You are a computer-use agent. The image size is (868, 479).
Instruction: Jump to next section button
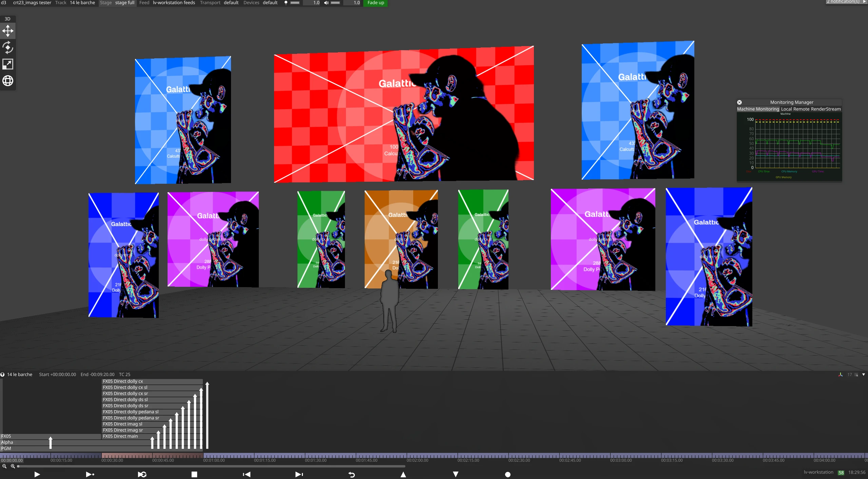pos(299,474)
